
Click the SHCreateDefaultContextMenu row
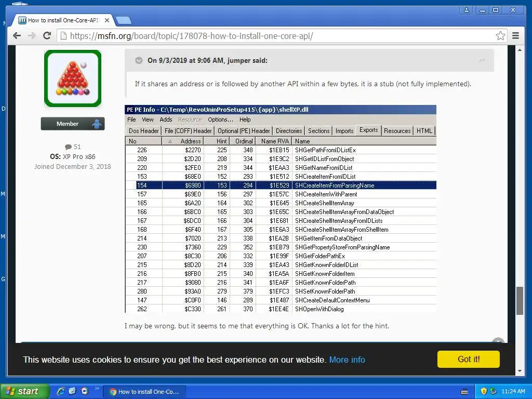[281, 300]
